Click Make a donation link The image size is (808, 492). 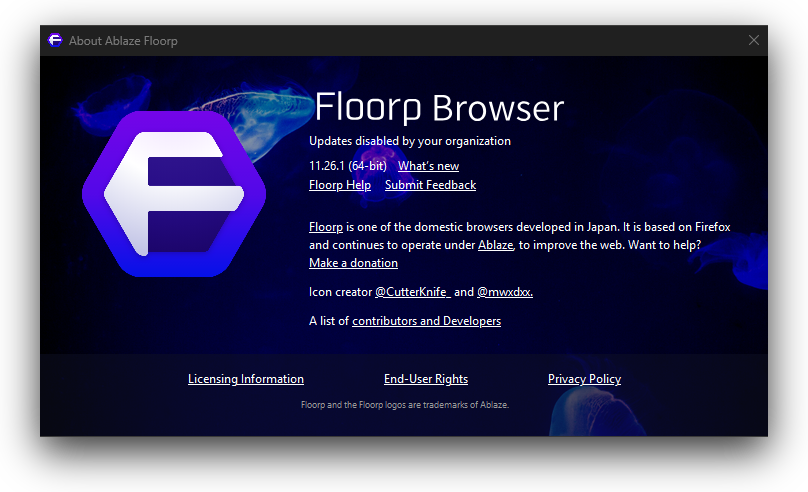click(354, 263)
